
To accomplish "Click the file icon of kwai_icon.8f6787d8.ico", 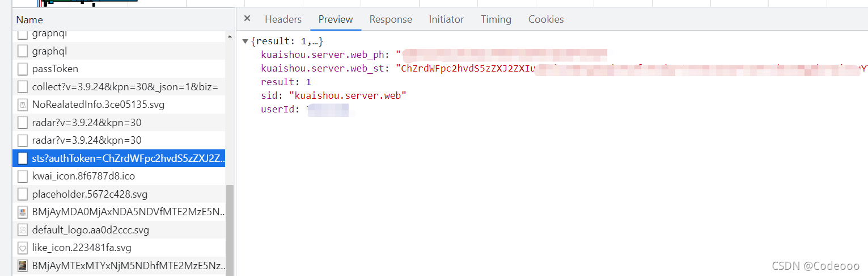I will tap(23, 176).
